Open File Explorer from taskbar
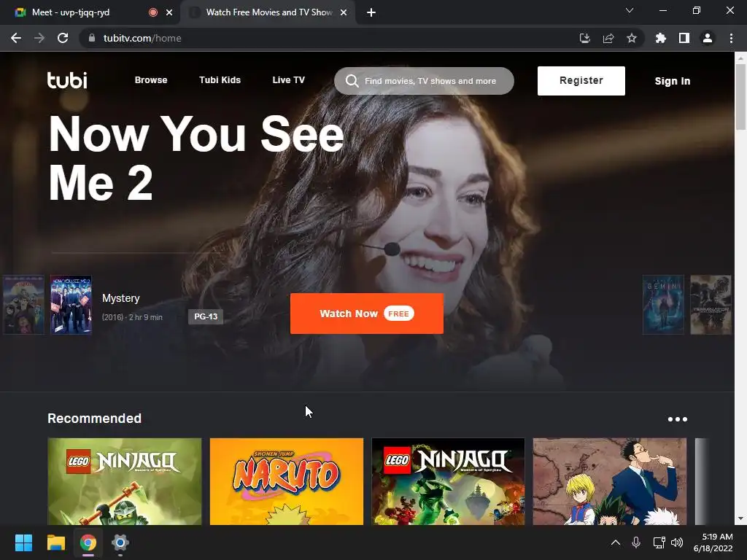Screen dimensions: 747x560 click(x=55, y=542)
